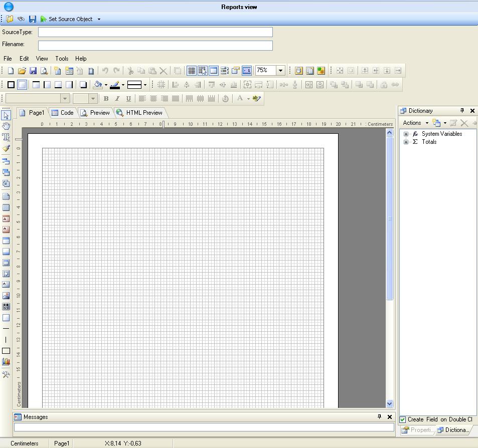Expand the System Variables tree node

[406, 134]
